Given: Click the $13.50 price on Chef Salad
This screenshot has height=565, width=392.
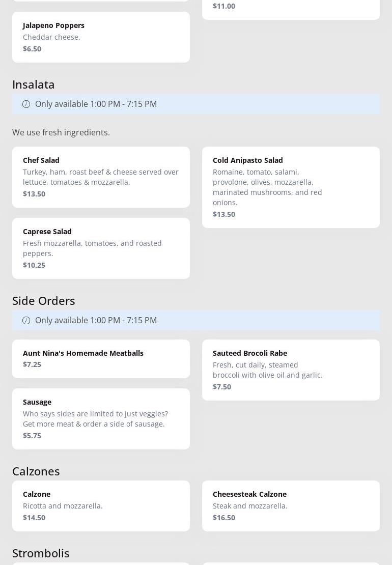Looking at the screenshot, I should tap(34, 194).
